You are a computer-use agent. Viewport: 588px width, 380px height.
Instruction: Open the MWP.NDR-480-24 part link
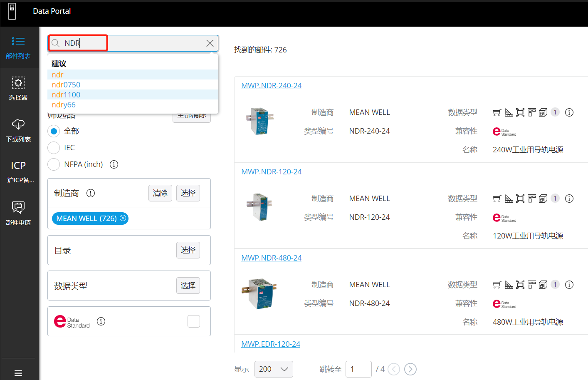[x=271, y=258]
